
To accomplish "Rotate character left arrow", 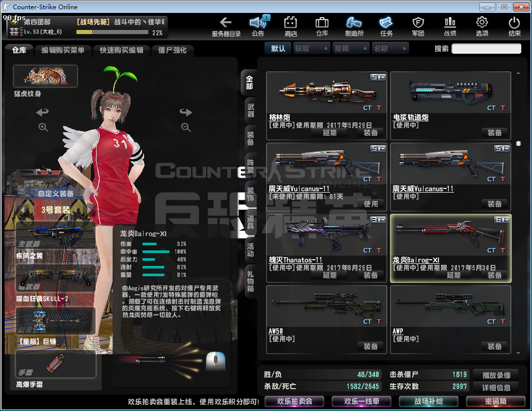I will [43, 112].
